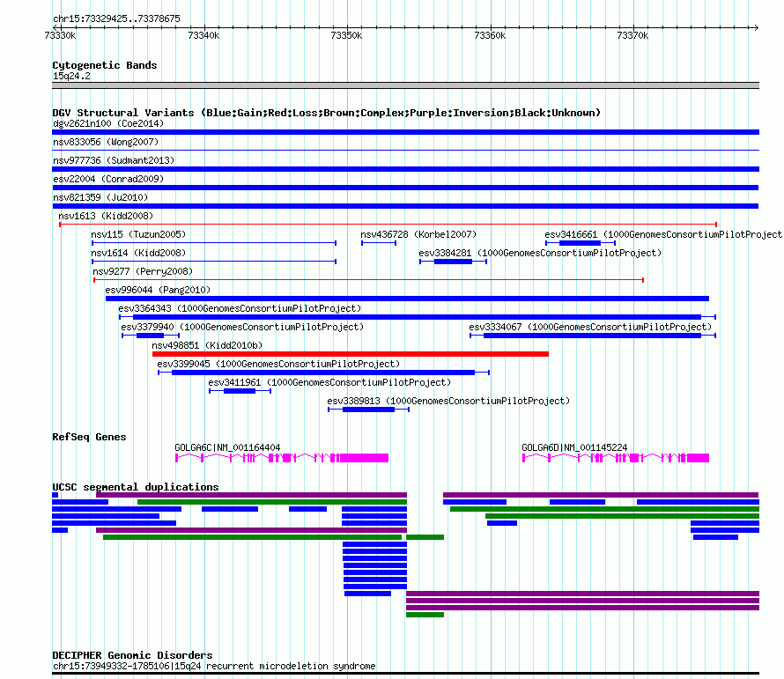Click the 73340k ruler tick label
This screenshot has height=679, width=784.
click(203, 35)
